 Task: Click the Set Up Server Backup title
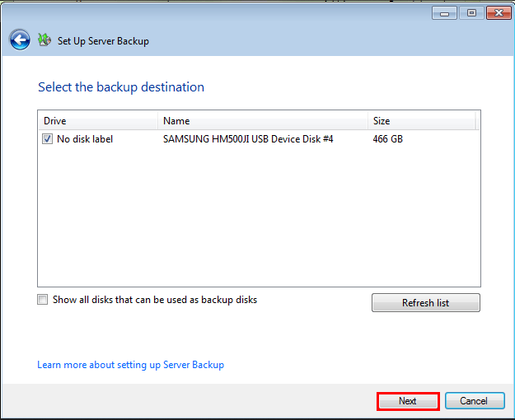[x=103, y=40]
